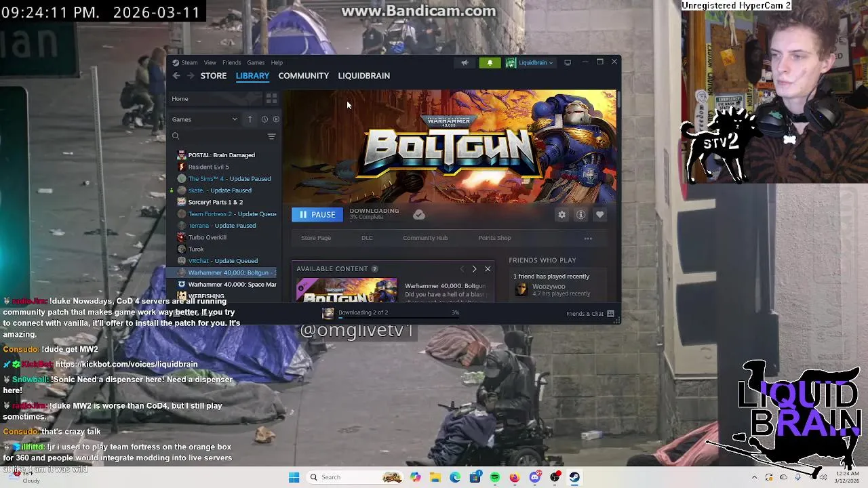Show next available content item
This screenshot has height=488, width=868.
474,269
